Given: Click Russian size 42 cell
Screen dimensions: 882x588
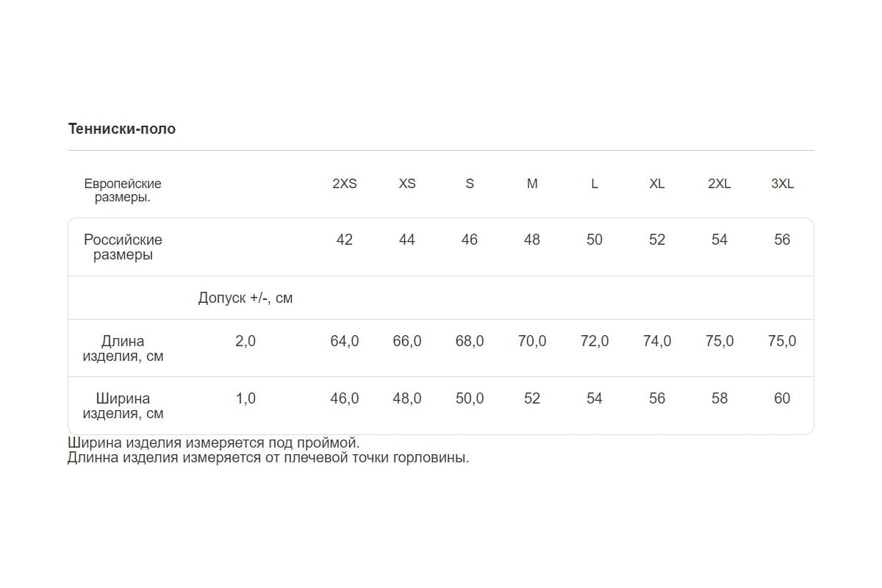Looking at the screenshot, I should pos(344,240).
